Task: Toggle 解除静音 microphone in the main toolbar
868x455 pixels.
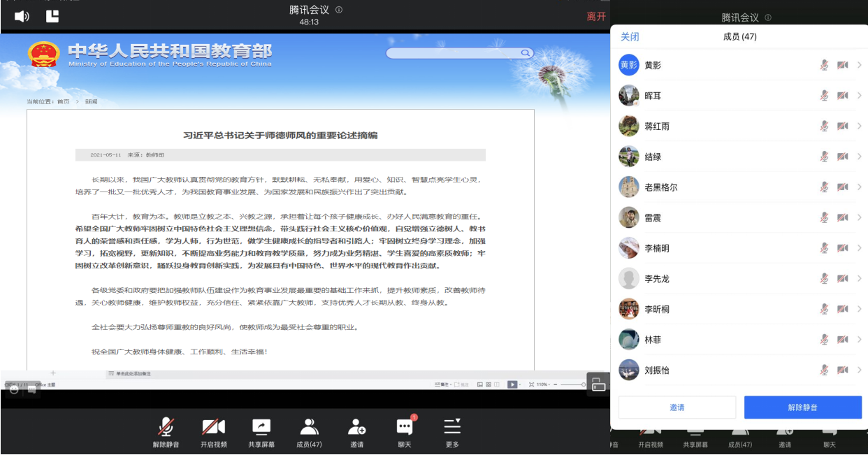Action: 166,432
